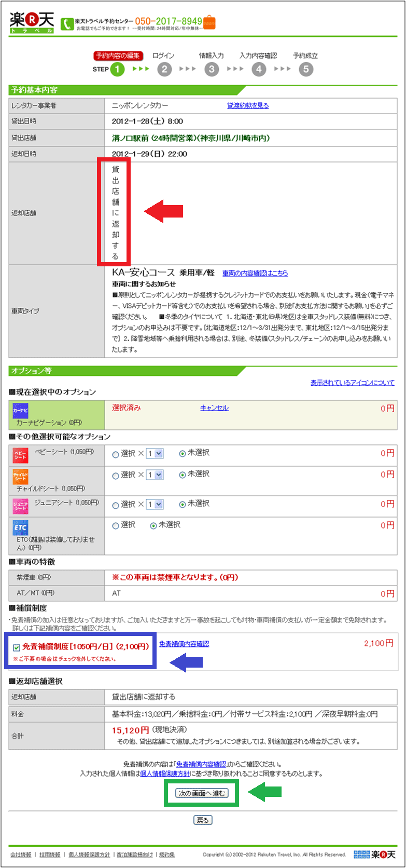This screenshot has height=868, width=406.
Task: Select 選択 radio for チャイルドシート
Action: point(116,475)
